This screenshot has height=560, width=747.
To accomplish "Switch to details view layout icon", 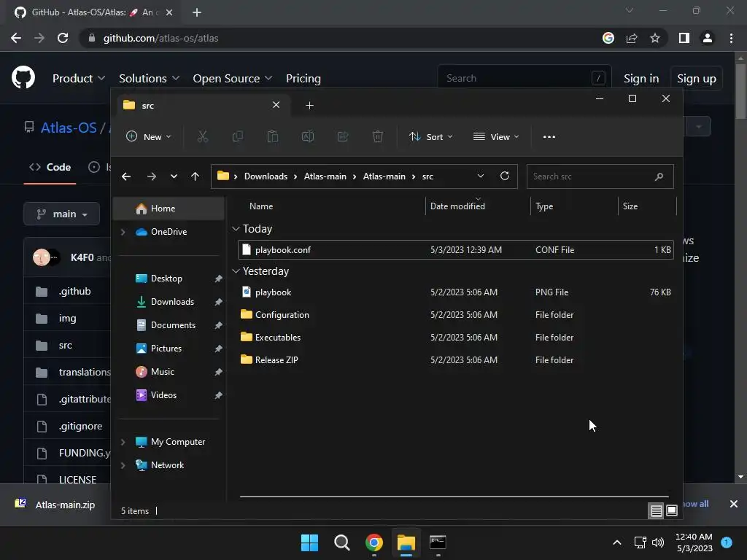I will coord(656,510).
